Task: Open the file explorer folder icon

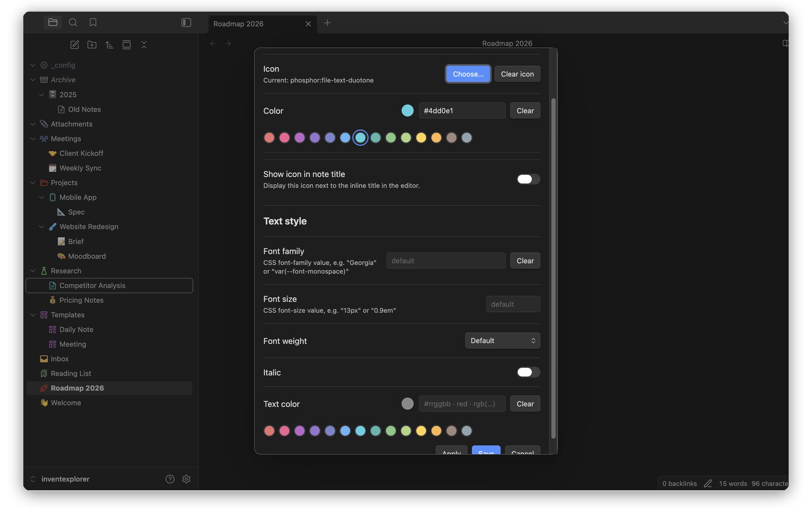Action: click(53, 22)
